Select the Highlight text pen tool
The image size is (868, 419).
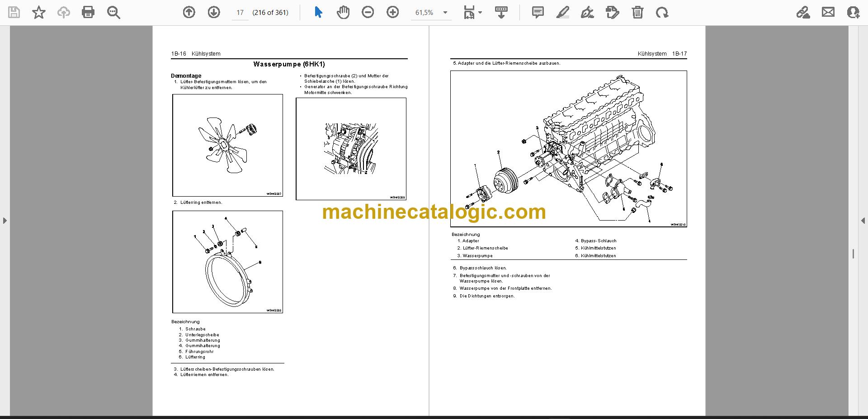coord(562,12)
